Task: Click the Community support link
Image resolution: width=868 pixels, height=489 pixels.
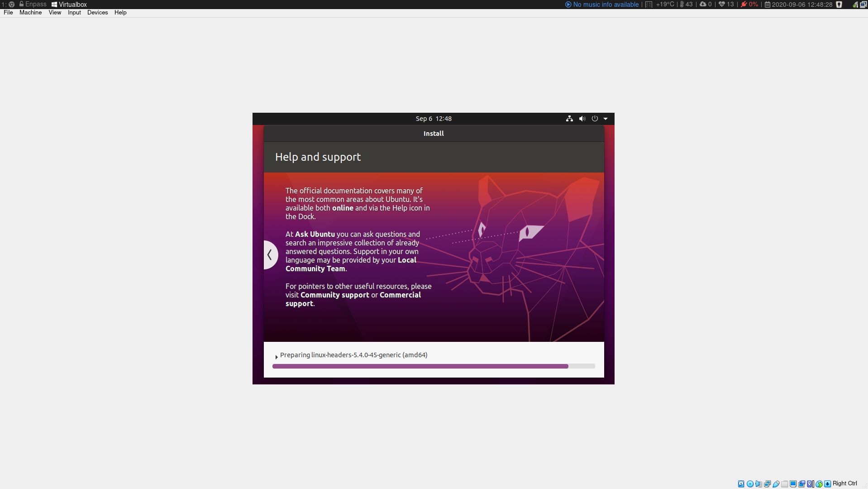Action: [334, 295]
